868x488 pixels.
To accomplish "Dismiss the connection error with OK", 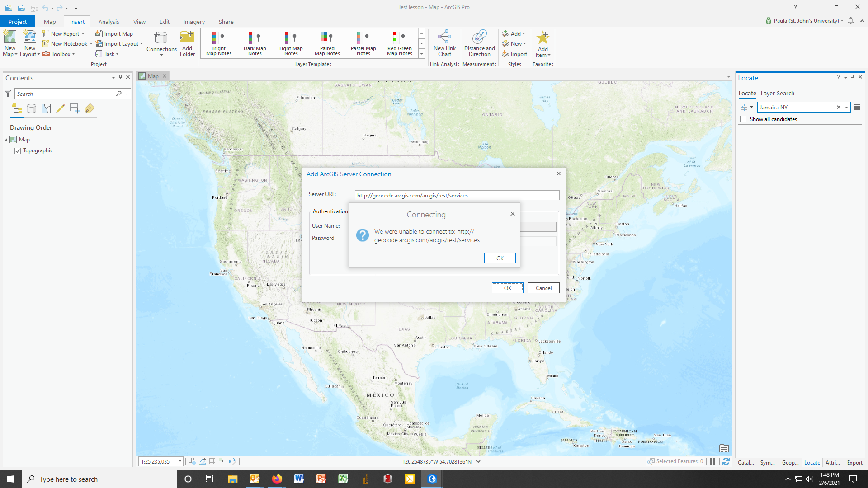I will pyautogui.click(x=500, y=258).
